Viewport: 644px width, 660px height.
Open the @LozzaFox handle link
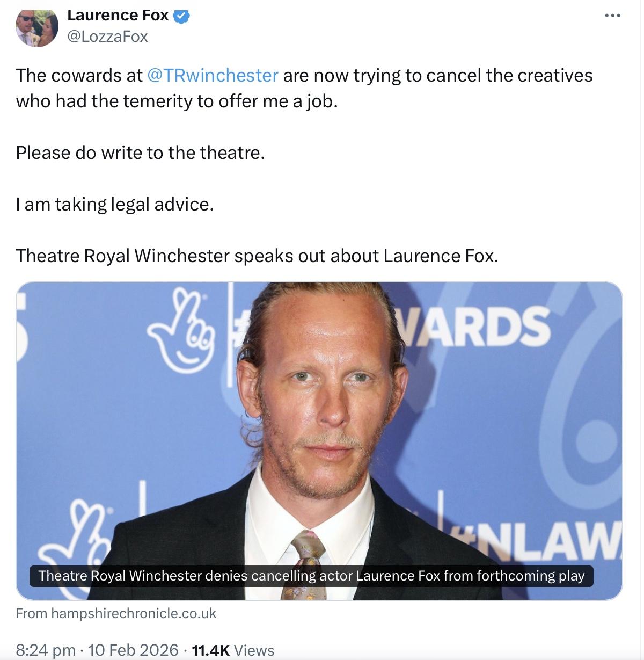click(x=107, y=37)
